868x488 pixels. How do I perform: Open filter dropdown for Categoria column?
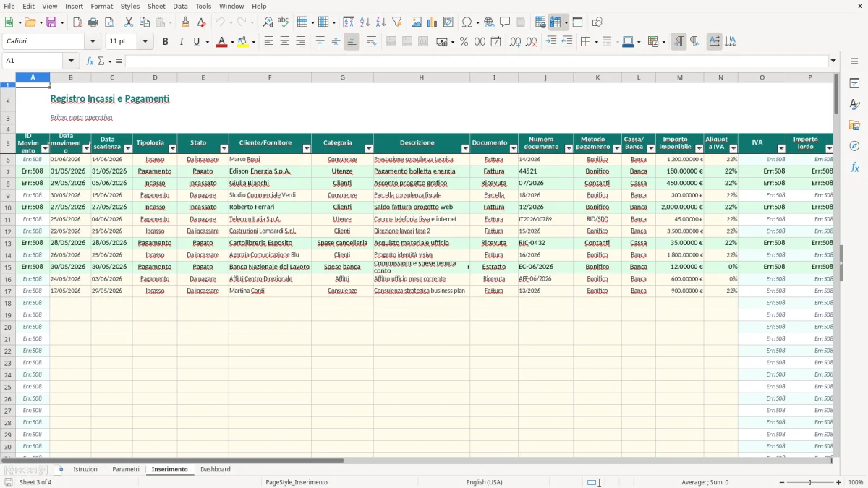[368, 148]
